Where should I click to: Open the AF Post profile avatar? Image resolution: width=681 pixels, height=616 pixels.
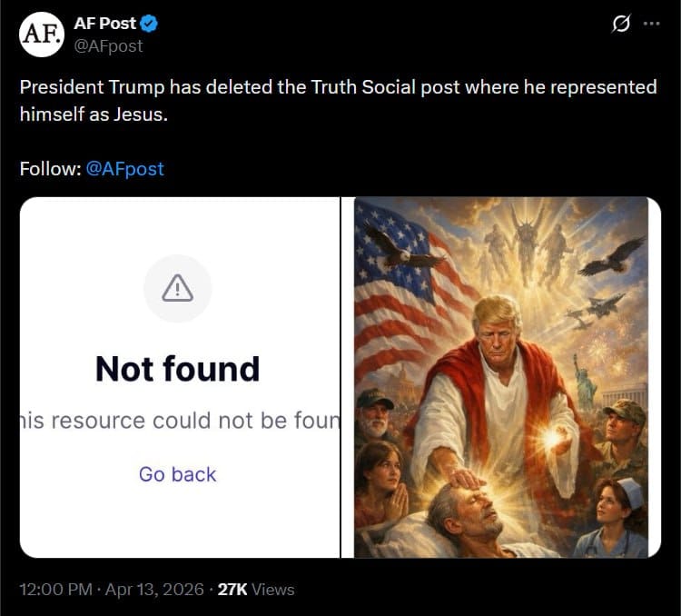(x=42, y=35)
